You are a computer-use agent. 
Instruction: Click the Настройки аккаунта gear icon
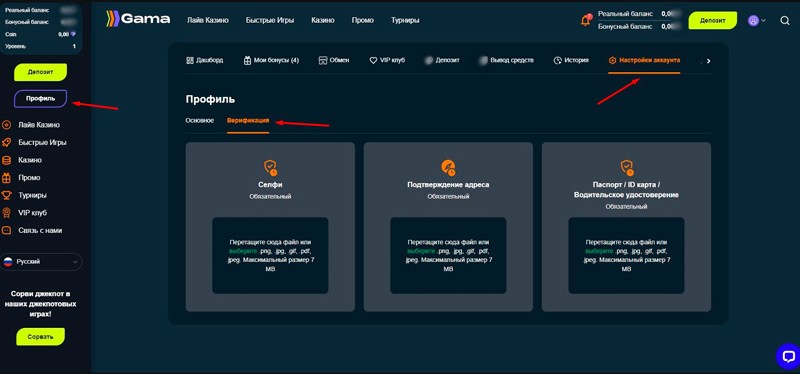tap(612, 60)
